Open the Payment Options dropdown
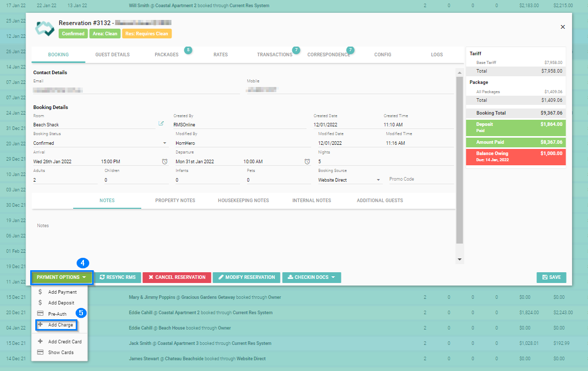588x371 pixels. pyautogui.click(x=62, y=277)
